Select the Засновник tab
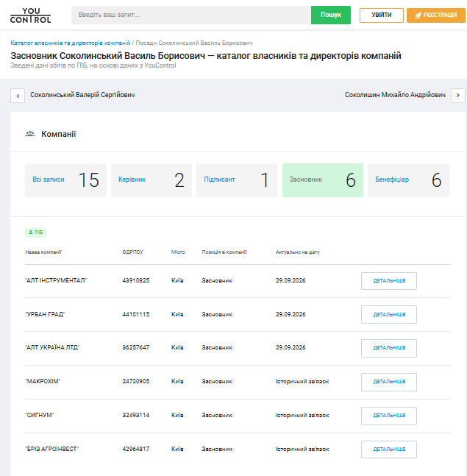The height and width of the screenshot is (476, 467). [x=323, y=180]
